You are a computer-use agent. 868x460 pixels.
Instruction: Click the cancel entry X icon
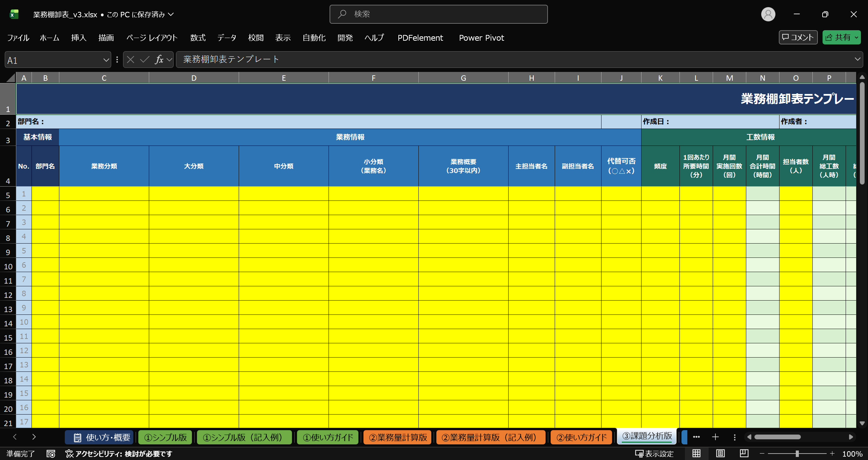pos(131,60)
